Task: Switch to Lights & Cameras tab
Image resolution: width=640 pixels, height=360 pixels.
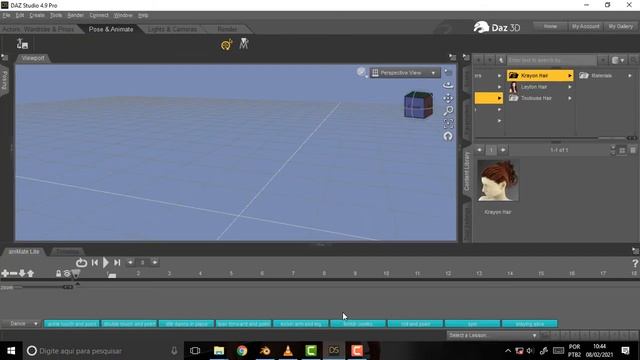Action: tap(173, 29)
